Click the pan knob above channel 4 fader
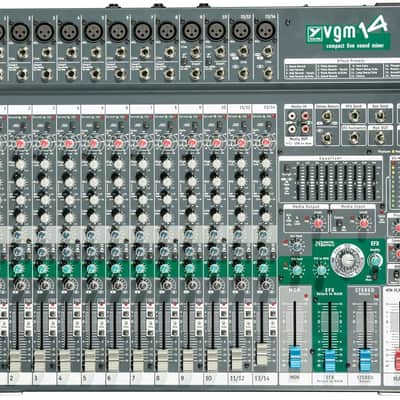The height and width of the screenshot is (400, 400). pyautogui.click(x=69, y=285)
